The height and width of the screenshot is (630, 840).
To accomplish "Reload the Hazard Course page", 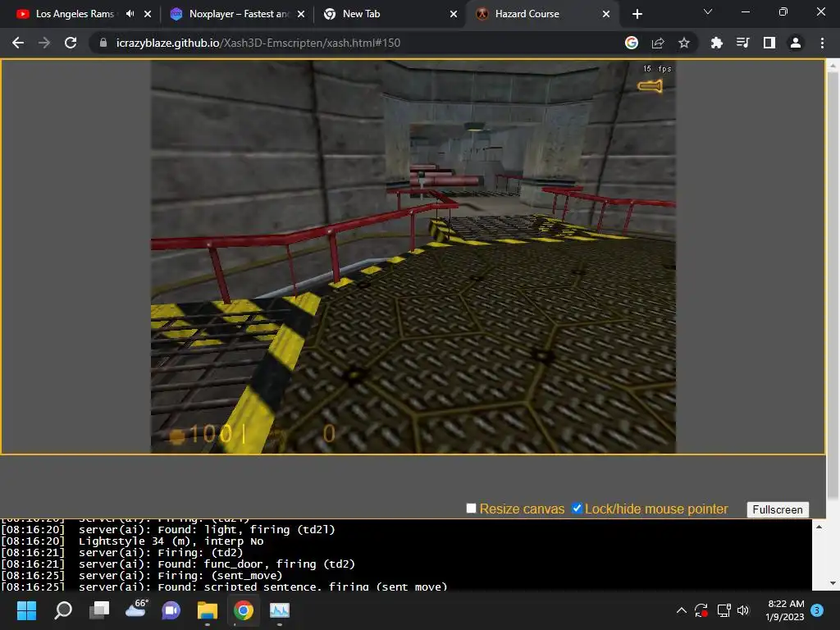I will click(71, 43).
